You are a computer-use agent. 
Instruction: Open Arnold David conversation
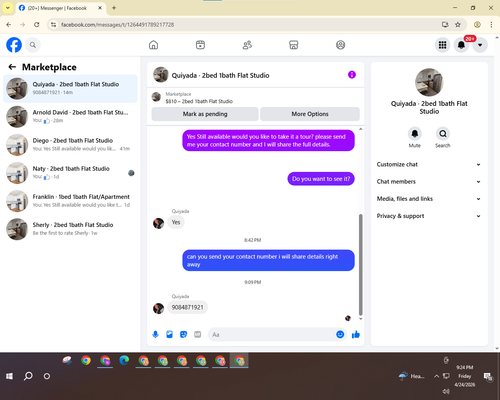click(70, 117)
